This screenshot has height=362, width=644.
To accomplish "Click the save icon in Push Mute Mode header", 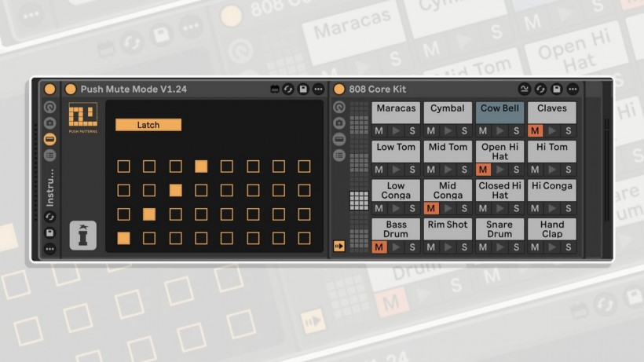I will click(303, 89).
